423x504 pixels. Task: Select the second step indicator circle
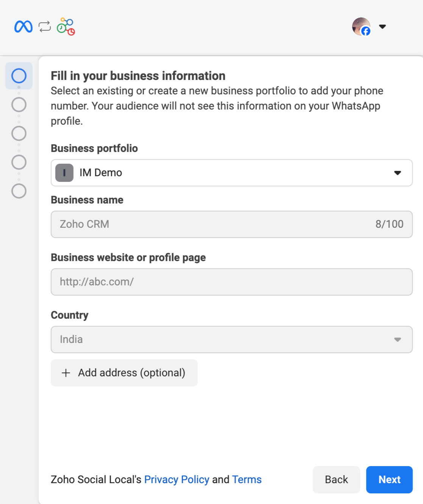point(19,105)
